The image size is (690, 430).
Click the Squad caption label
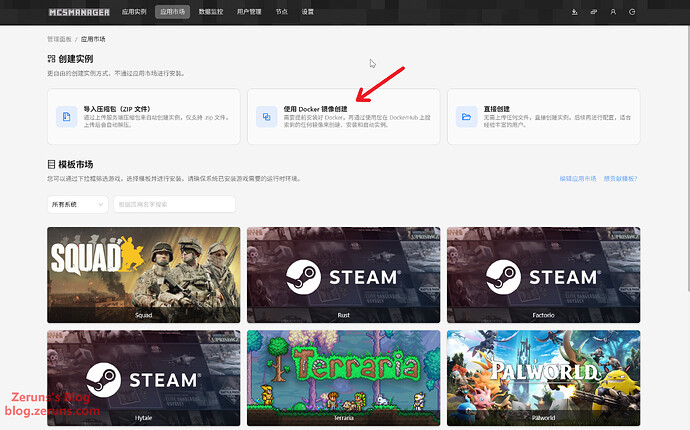tap(143, 315)
